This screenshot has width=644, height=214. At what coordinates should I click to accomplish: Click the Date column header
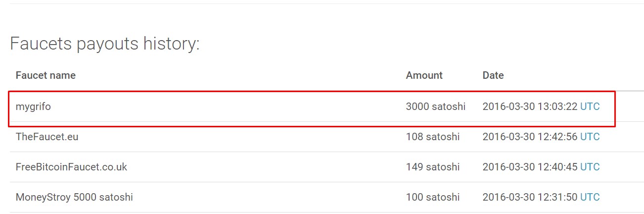[493, 75]
